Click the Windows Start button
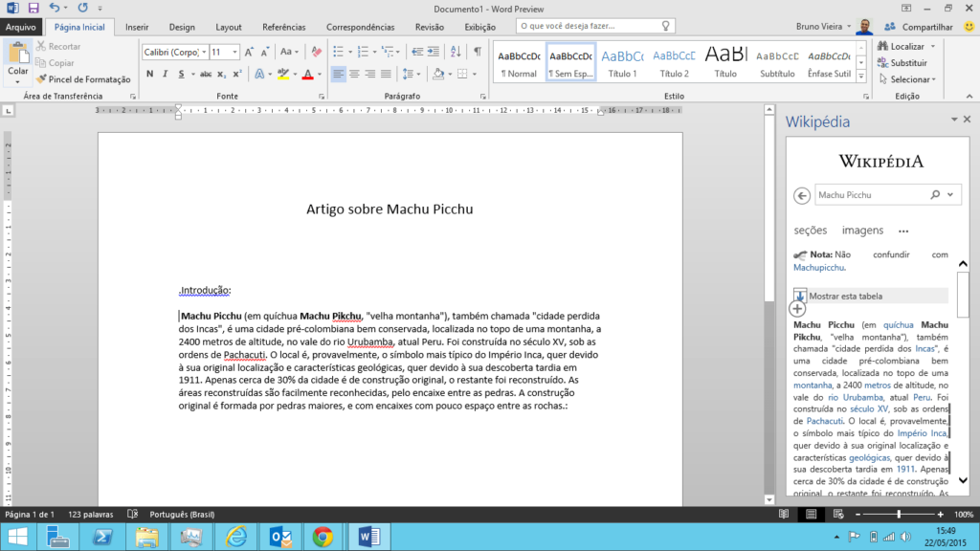Image resolution: width=980 pixels, height=551 pixels. (17, 537)
